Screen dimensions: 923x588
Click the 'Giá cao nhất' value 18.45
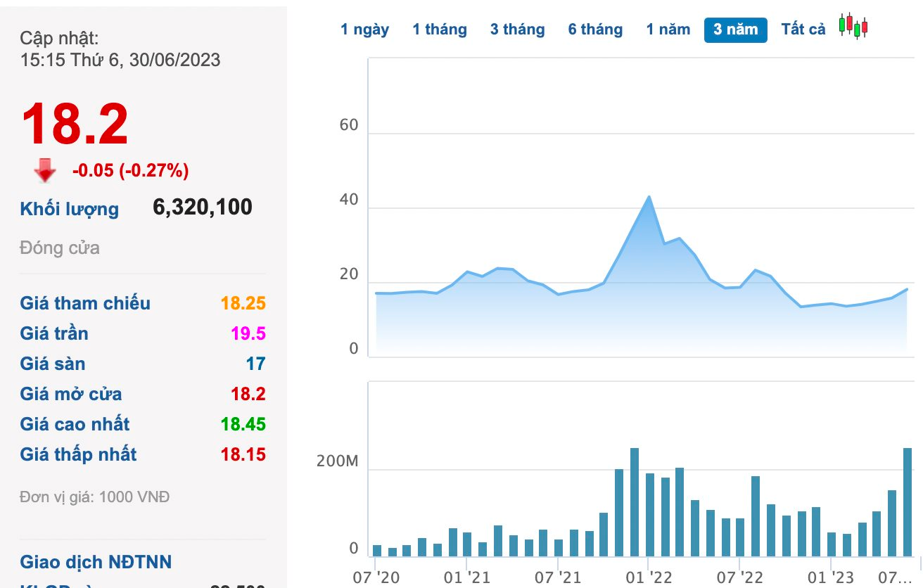[x=243, y=424]
